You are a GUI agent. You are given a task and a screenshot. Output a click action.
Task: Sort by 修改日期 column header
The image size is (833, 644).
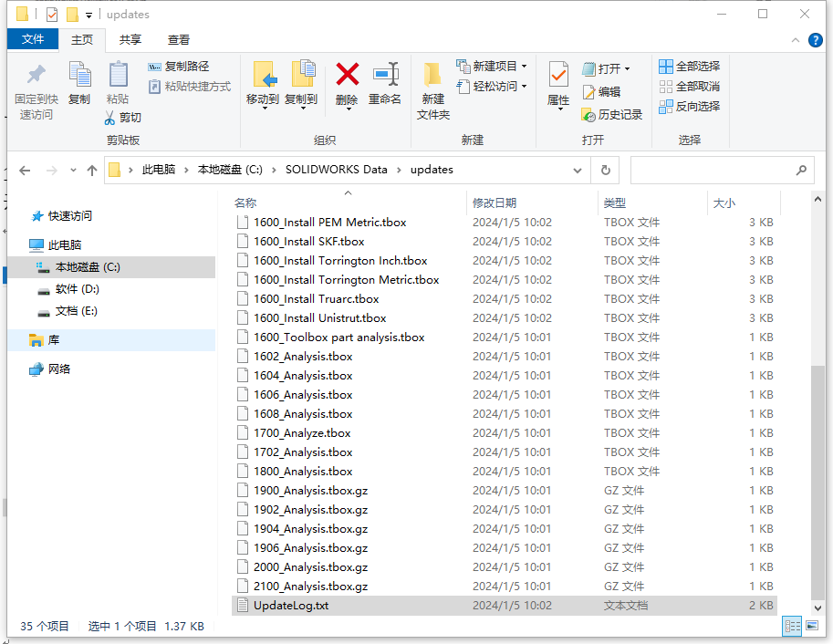tap(495, 203)
